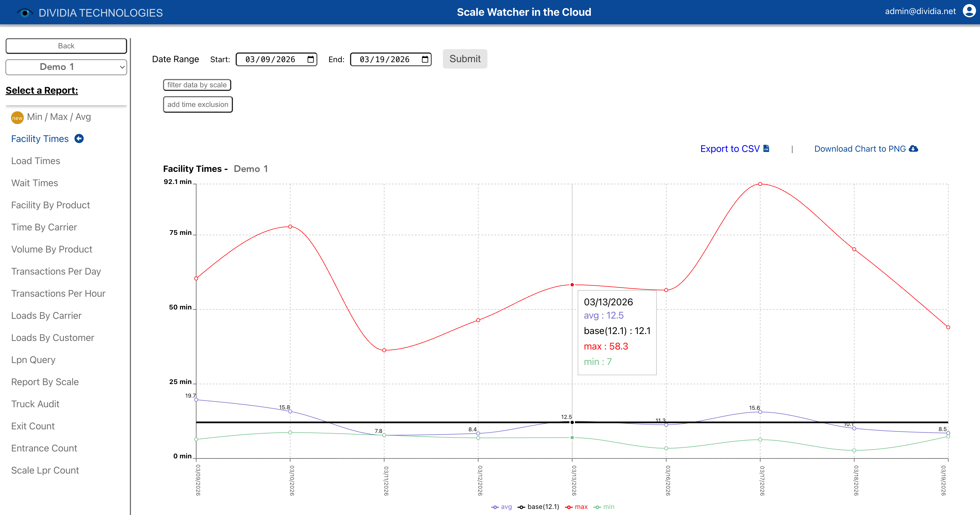
Task: Toggle the min series in chart legend
Action: point(605,507)
